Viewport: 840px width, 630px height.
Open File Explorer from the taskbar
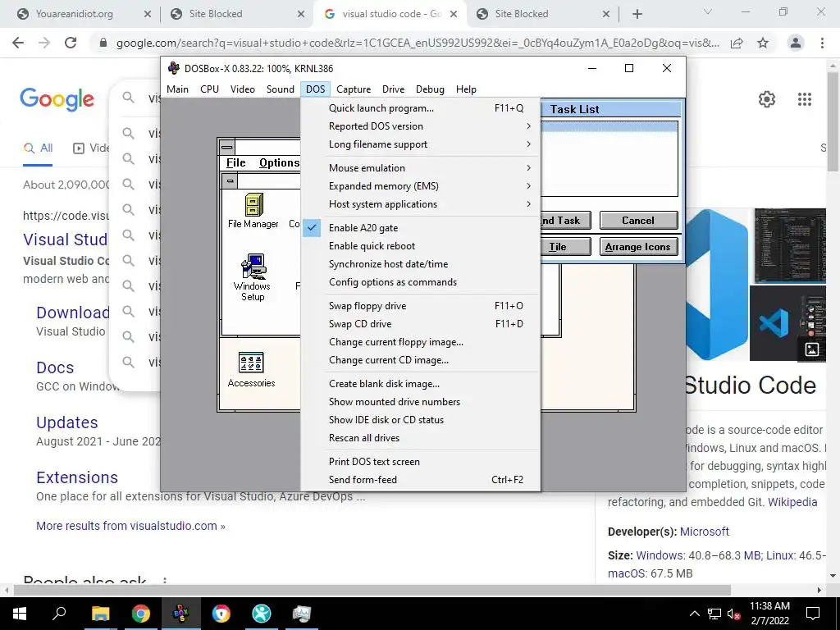tap(100, 614)
